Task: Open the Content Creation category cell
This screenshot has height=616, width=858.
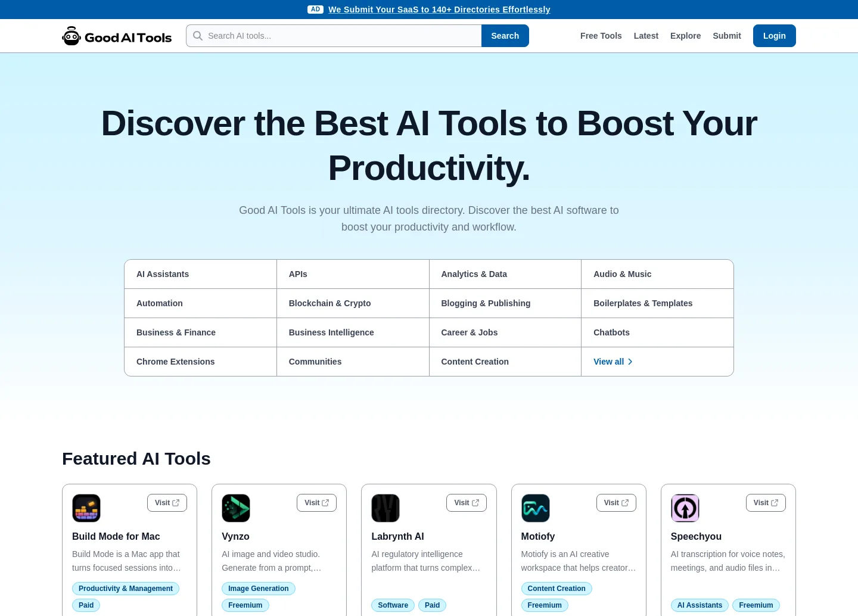Action: (x=505, y=362)
